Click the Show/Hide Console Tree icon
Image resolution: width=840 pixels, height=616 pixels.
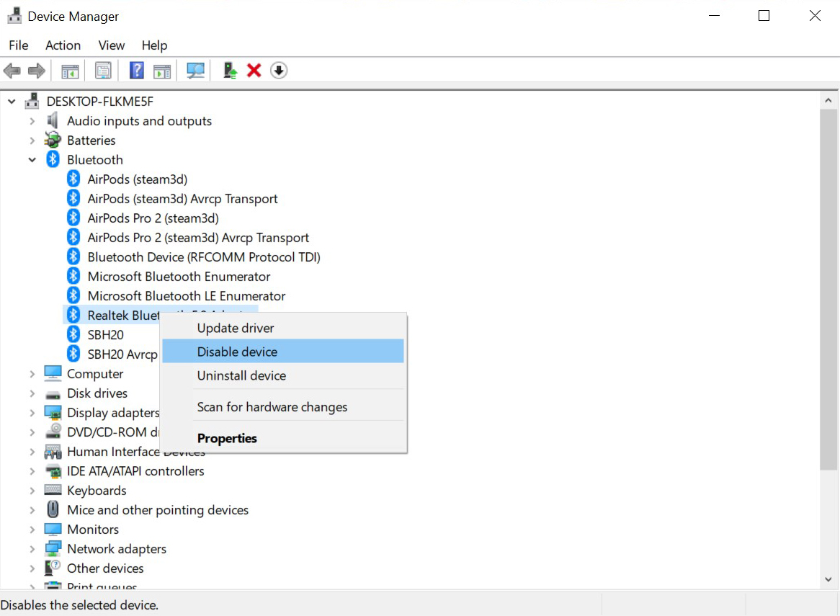click(x=70, y=71)
